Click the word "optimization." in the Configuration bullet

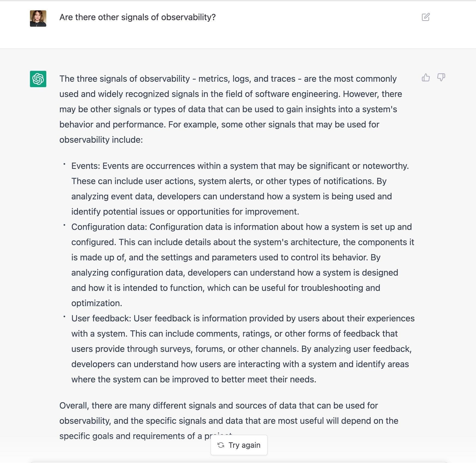(x=97, y=303)
